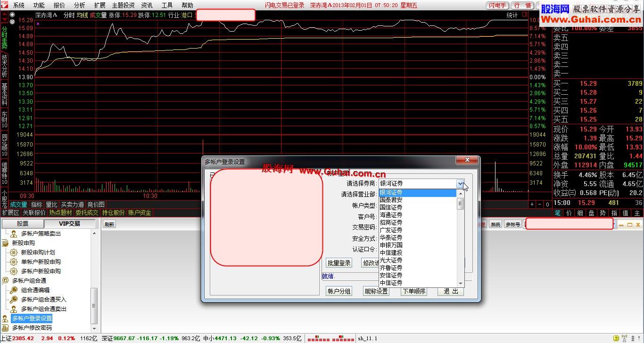The image size is (644, 343).
Task: Minimize the trading panel with the orange dash
Action: click(622, 225)
